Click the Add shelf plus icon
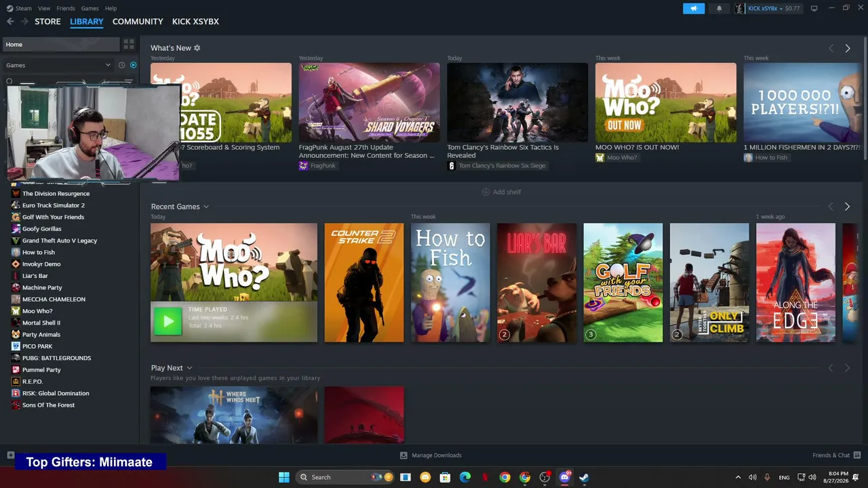Viewport: 868px width, 488px height. 486,192
